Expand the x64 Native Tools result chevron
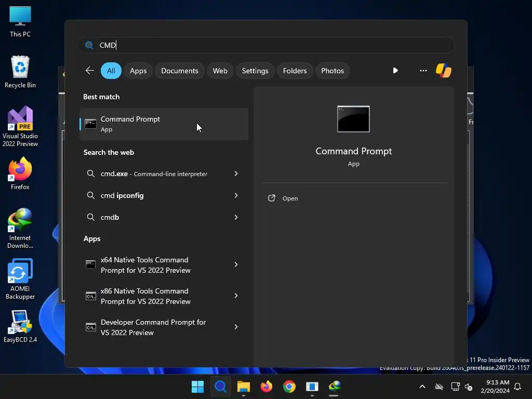This screenshot has height=399, width=532. point(236,264)
